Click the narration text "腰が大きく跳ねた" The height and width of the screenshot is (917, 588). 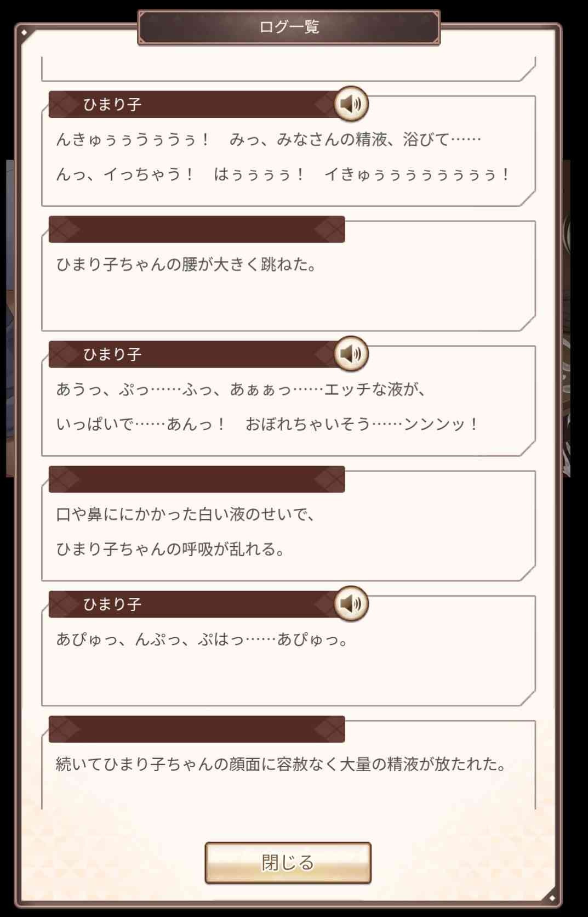coord(186,265)
